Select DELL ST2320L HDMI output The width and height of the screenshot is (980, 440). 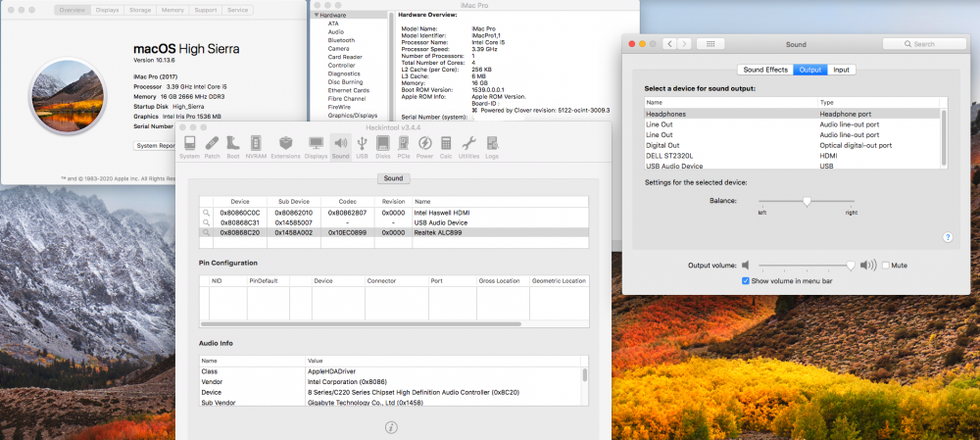[792, 156]
